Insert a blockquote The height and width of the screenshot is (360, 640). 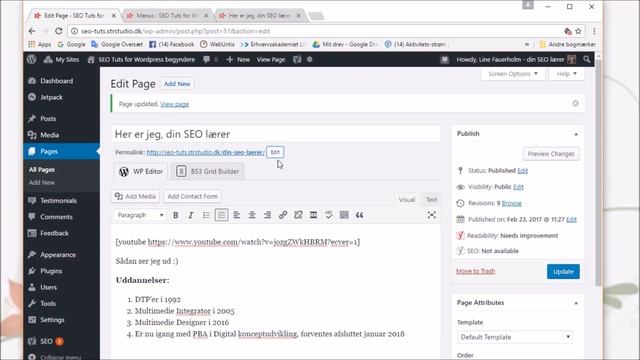(x=359, y=215)
